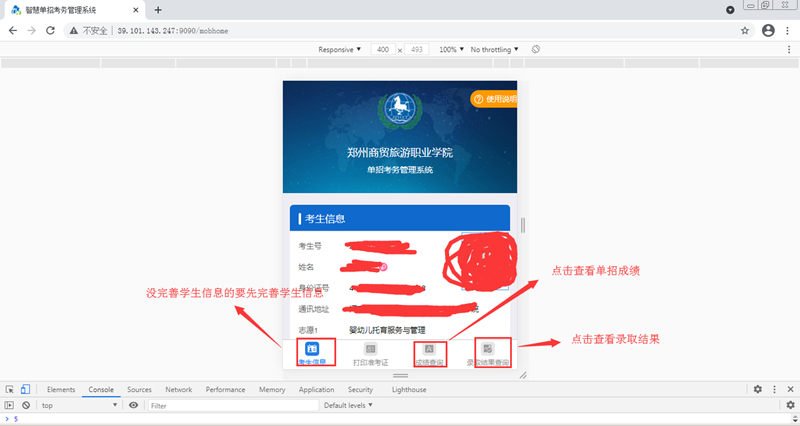
Task: Switch to the Network tab in DevTools
Action: click(x=178, y=389)
